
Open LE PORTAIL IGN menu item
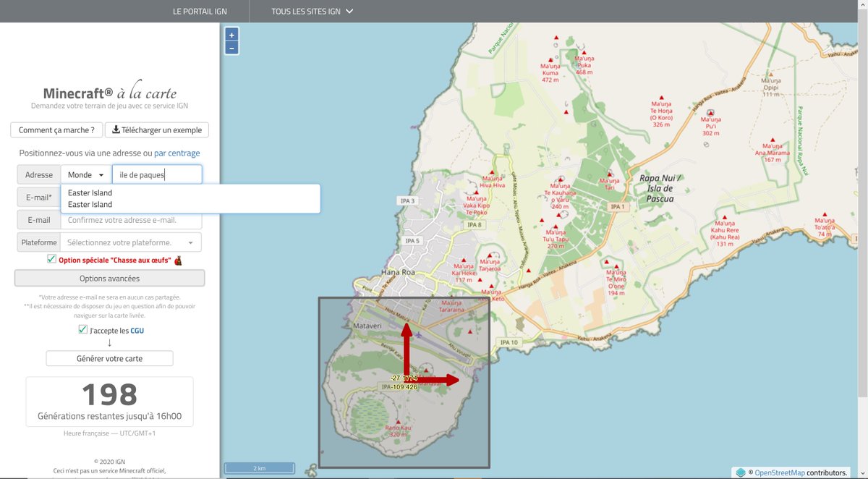click(200, 12)
